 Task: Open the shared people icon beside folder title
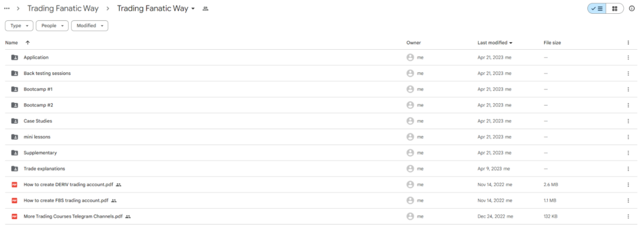(x=206, y=9)
